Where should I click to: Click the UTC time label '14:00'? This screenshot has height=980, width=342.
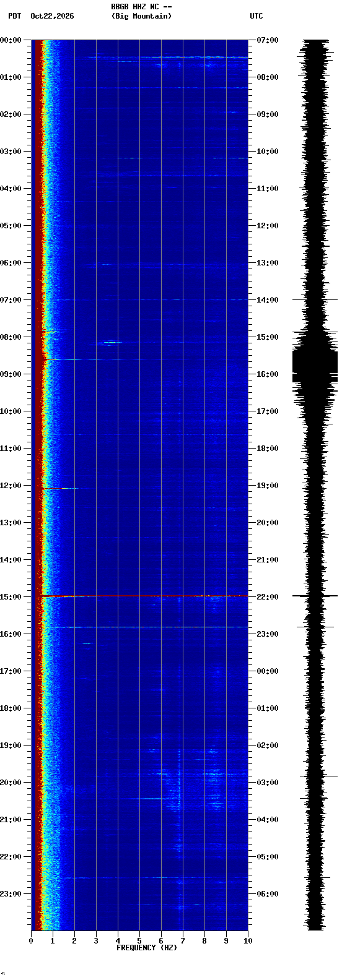[x=268, y=300]
